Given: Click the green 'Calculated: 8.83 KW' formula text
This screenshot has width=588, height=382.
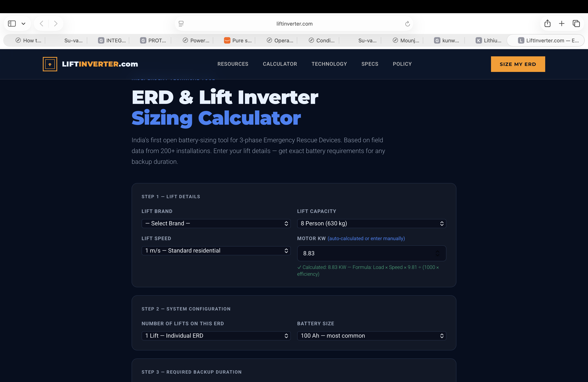Looking at the screenshot, I should coord(368,271).
